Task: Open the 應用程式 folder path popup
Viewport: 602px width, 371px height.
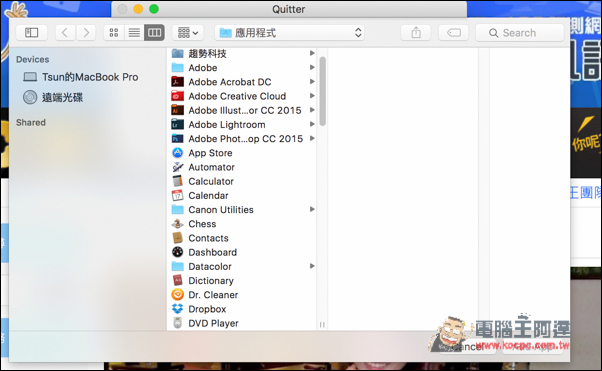Action: (289, 33)
